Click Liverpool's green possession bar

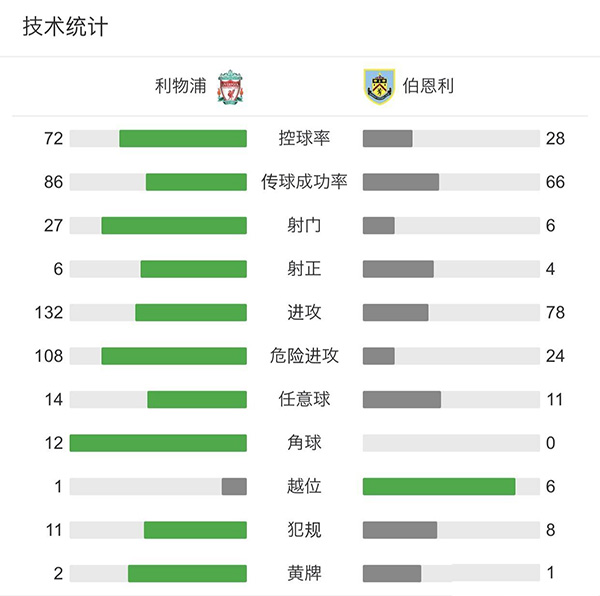(183, 138)
